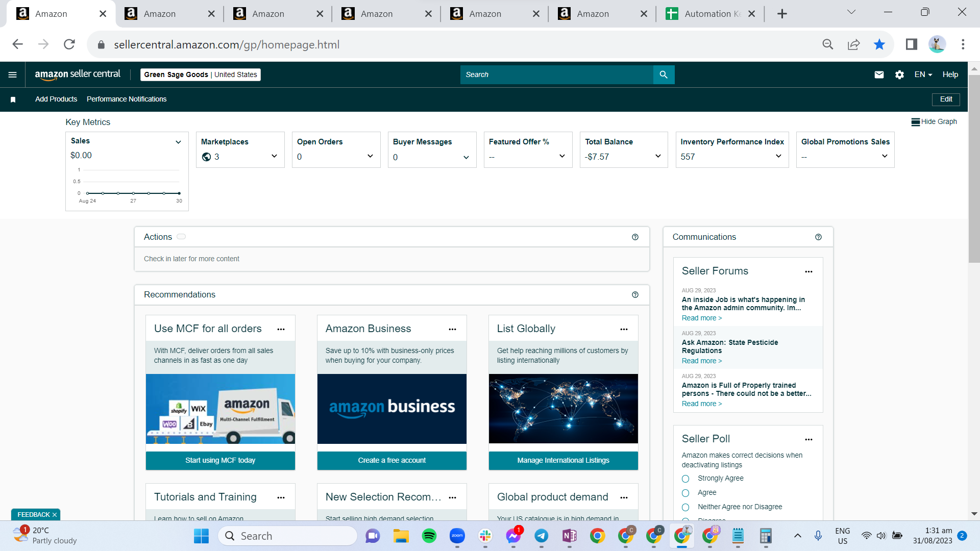Read more about State Pesticide Regulations

pos(702,361)
